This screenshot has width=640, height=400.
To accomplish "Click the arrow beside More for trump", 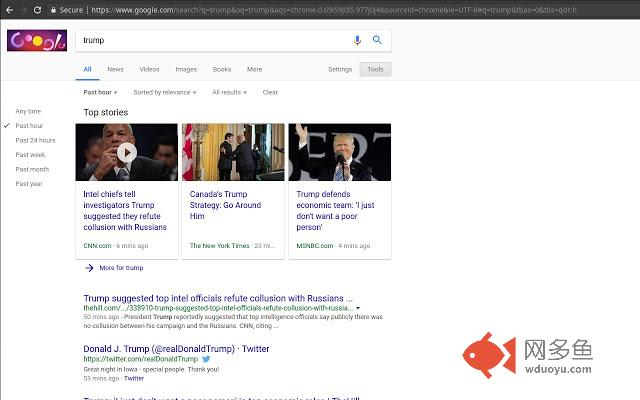I will [89, 268].
